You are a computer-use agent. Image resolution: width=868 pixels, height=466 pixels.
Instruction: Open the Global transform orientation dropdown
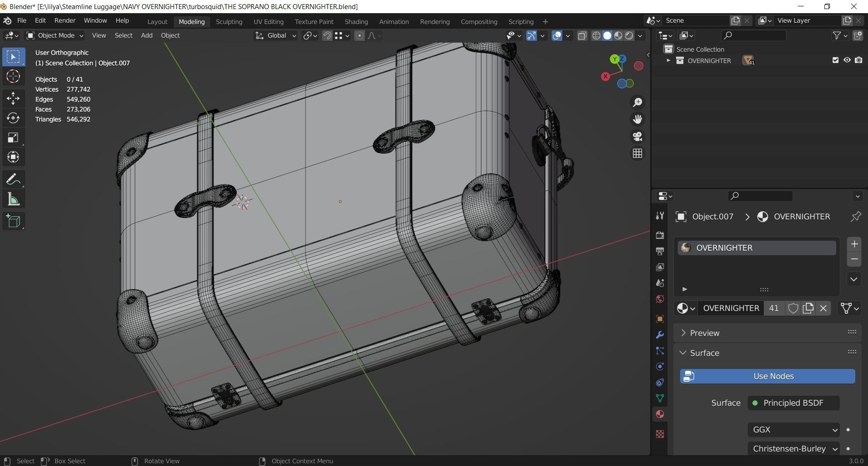[275, 35]
